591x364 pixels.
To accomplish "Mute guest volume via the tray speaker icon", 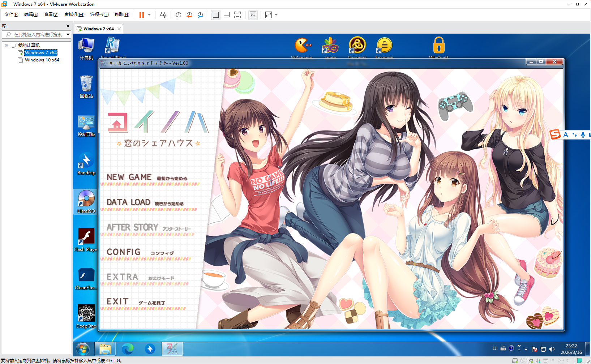I will pos(552,349).
